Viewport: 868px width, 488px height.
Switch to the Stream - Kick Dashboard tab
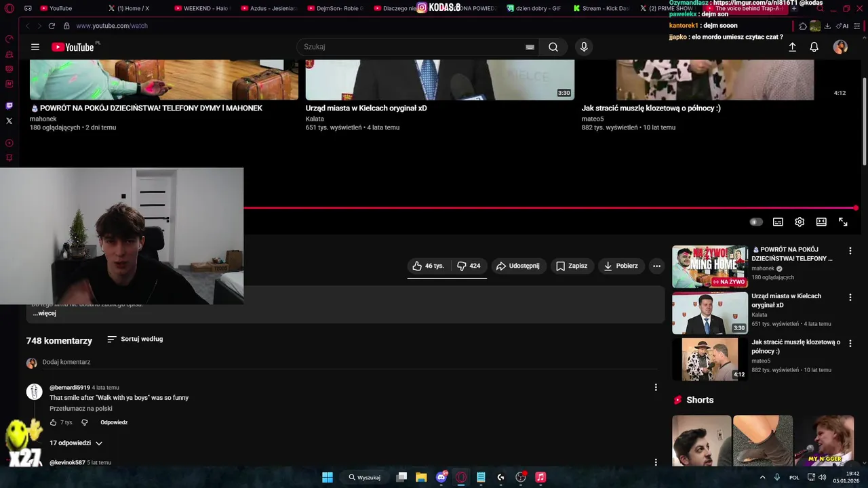601,8
